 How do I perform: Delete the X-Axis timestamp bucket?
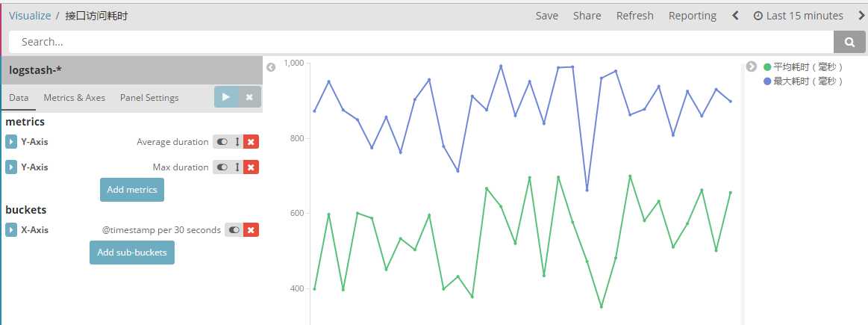pos(251,229)
